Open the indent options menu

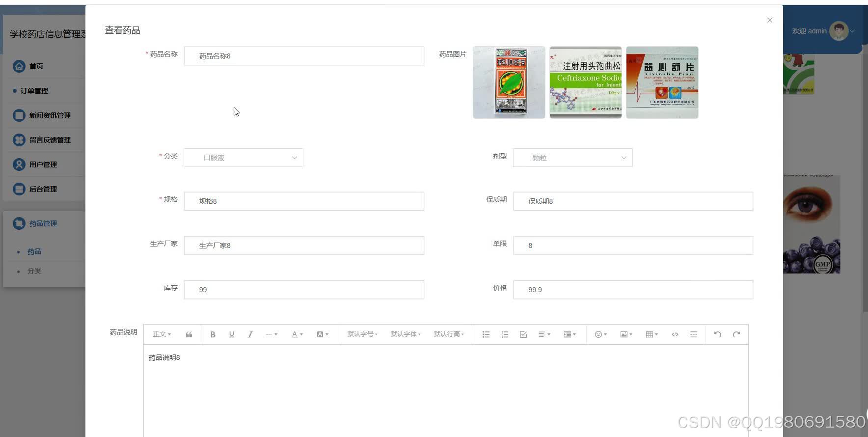(570, 334)
